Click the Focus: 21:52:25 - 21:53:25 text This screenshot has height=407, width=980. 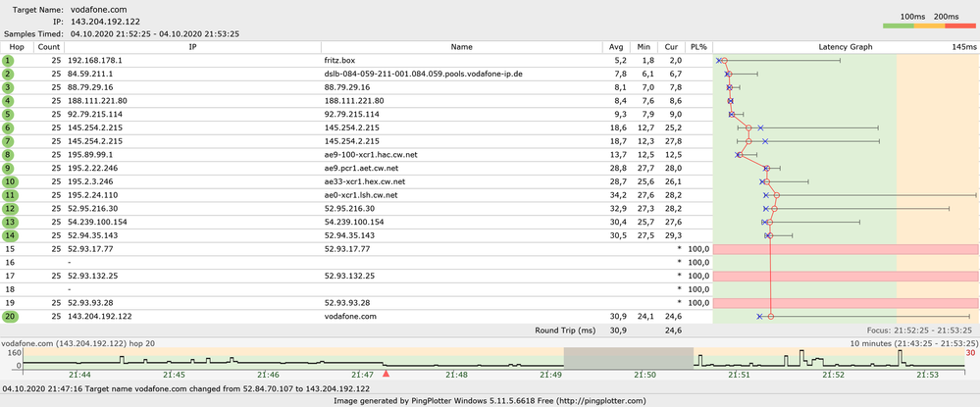(x=919, y=331)
